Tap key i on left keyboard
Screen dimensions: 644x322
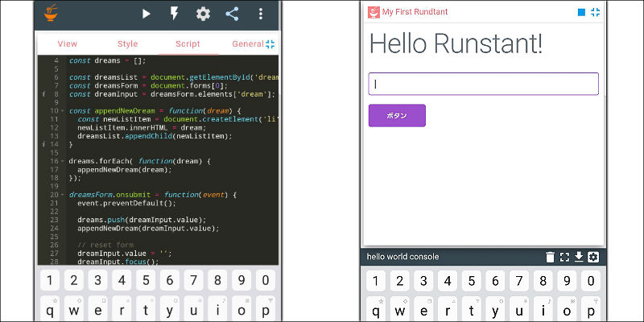(x=217, y=309)
